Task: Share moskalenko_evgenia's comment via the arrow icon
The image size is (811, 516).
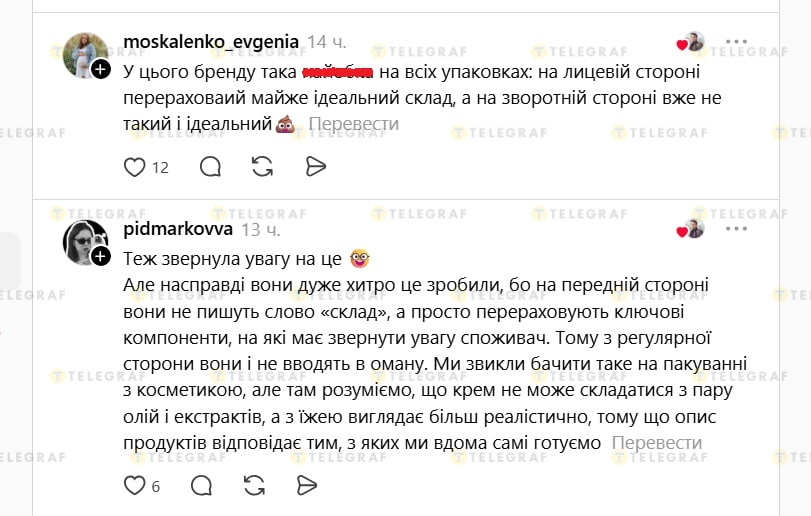Action: [314, 167]
